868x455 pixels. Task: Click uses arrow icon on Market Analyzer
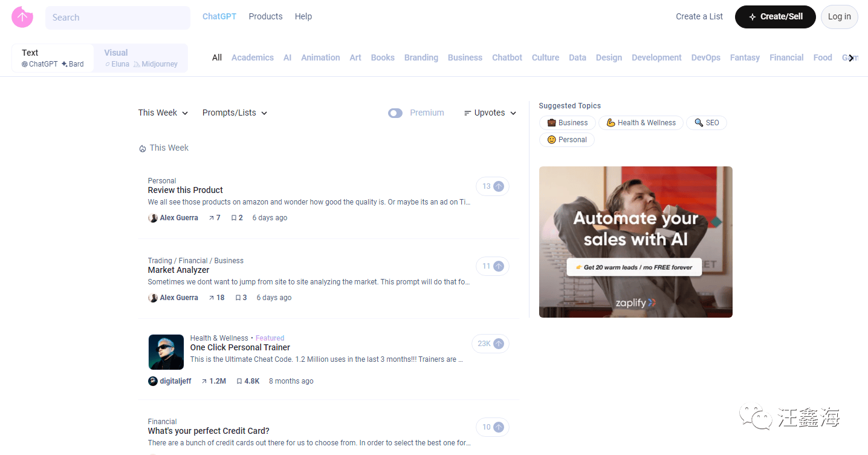pyautogui.click(x=212, y=298)
